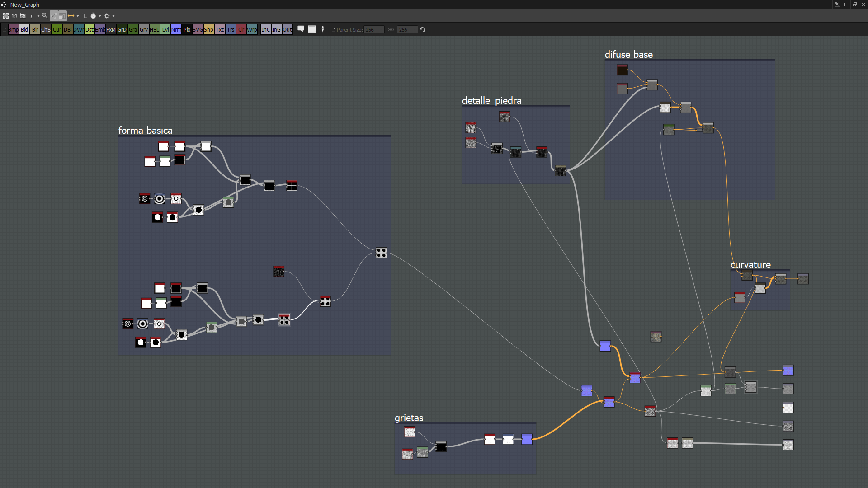Image resolution: width=868 pixels, height=488 pixels.
Task: Click the magnifier search icon in toolbar
Action: [45, 16]
